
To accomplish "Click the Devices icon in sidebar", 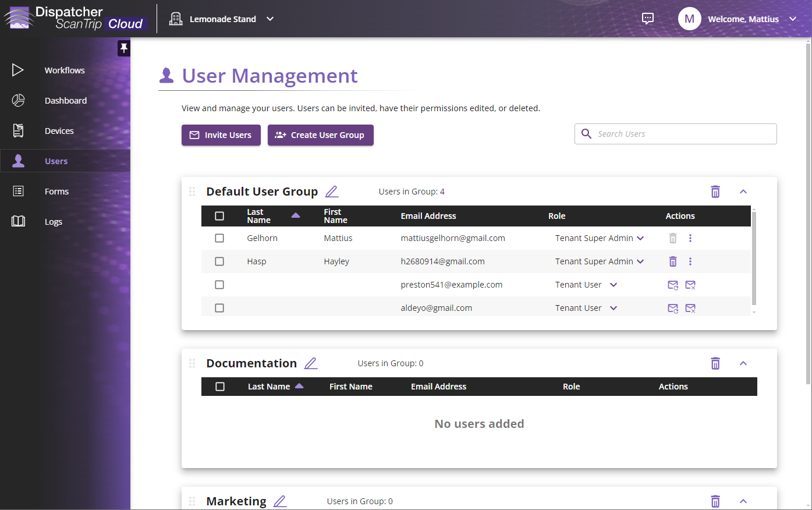I will (x=18, y=130).
